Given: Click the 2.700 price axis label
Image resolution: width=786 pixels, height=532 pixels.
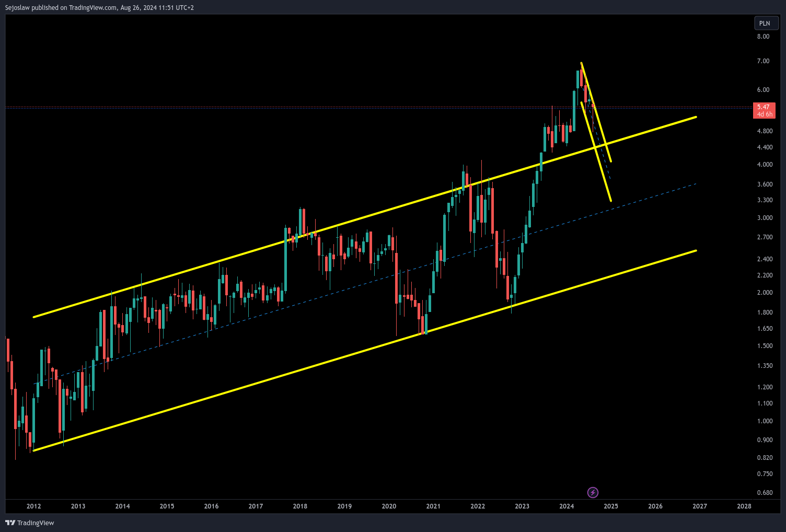Looking at the screenshot, I should pyautogui.click(x=765, y=237).
